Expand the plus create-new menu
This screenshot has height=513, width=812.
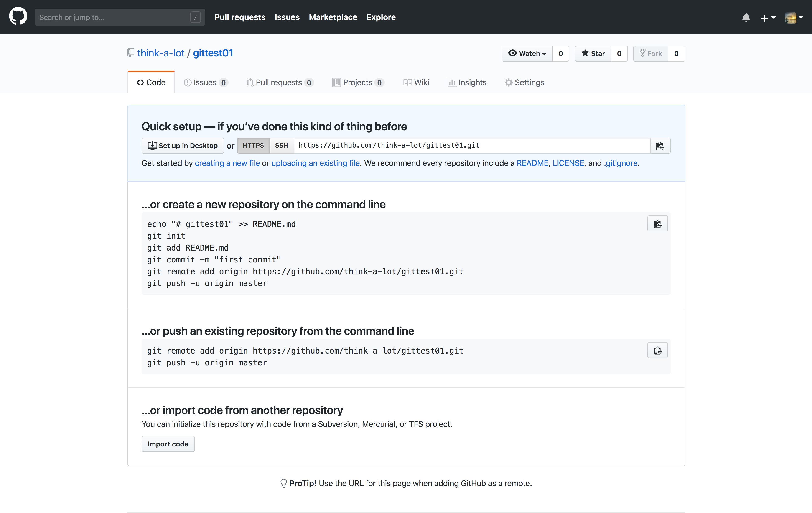768,18
